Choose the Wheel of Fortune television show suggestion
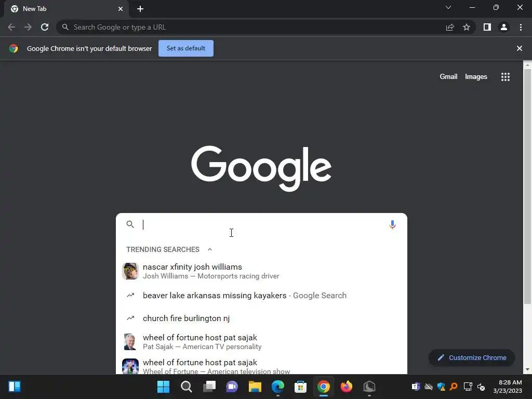Image resolution: width=532 pixels, height=399 pixels. [x=261, y=366]
